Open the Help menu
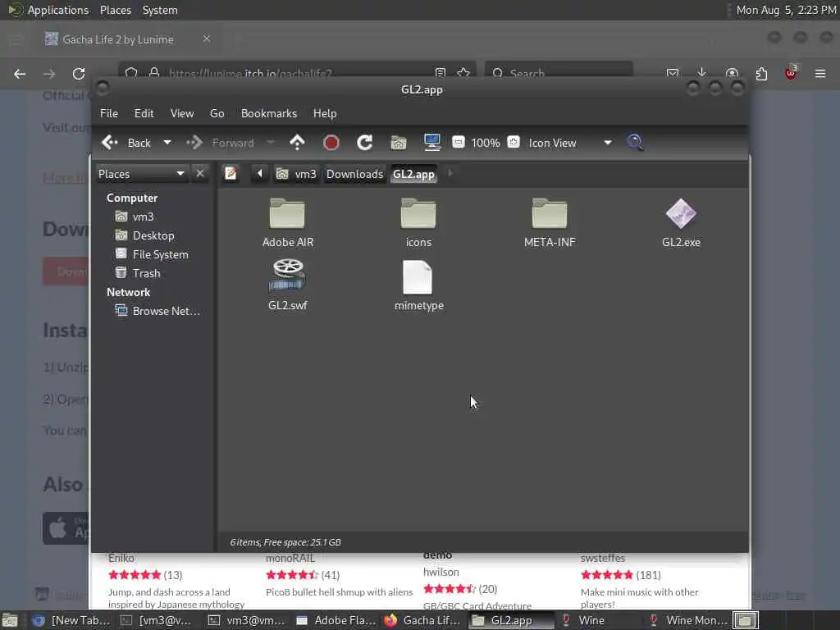 pyautogui.click(x=325, y=113)
